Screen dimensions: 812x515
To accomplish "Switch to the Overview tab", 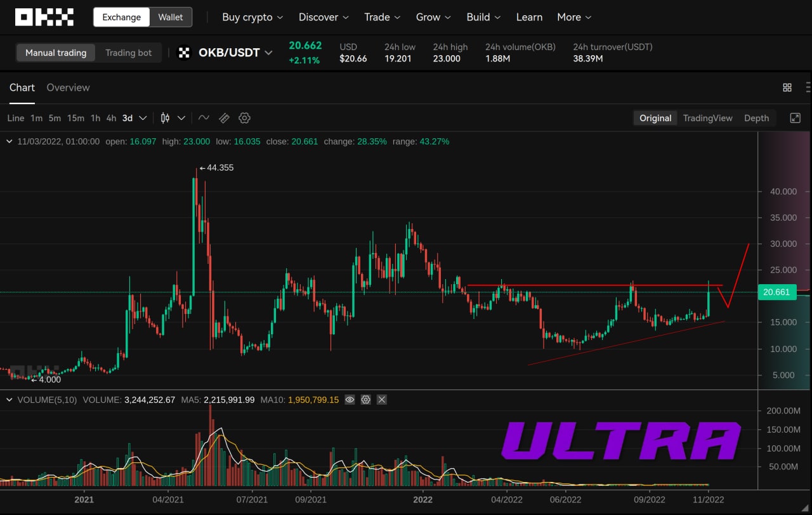I will 68,88.
